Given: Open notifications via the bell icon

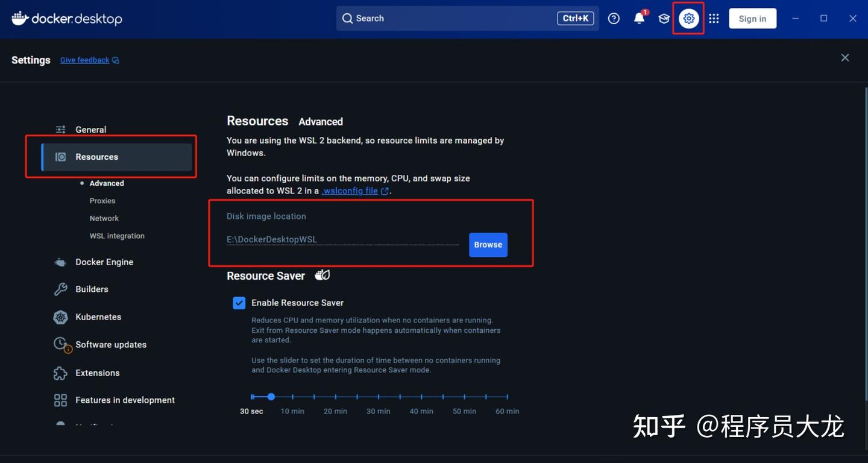Looking at the screenshot, I should 639,18.
